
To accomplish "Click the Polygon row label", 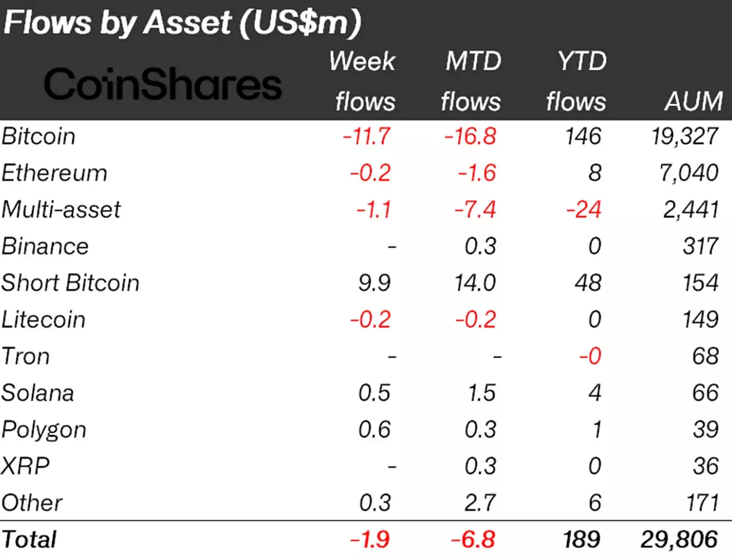I will coord(44,430).
